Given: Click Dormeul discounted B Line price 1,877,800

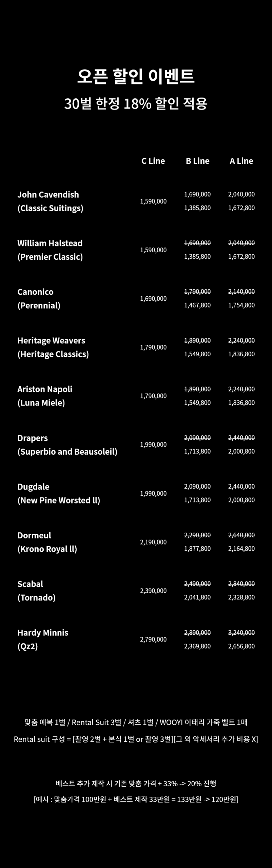Looking at the screenshot, I should pos(197,549).
